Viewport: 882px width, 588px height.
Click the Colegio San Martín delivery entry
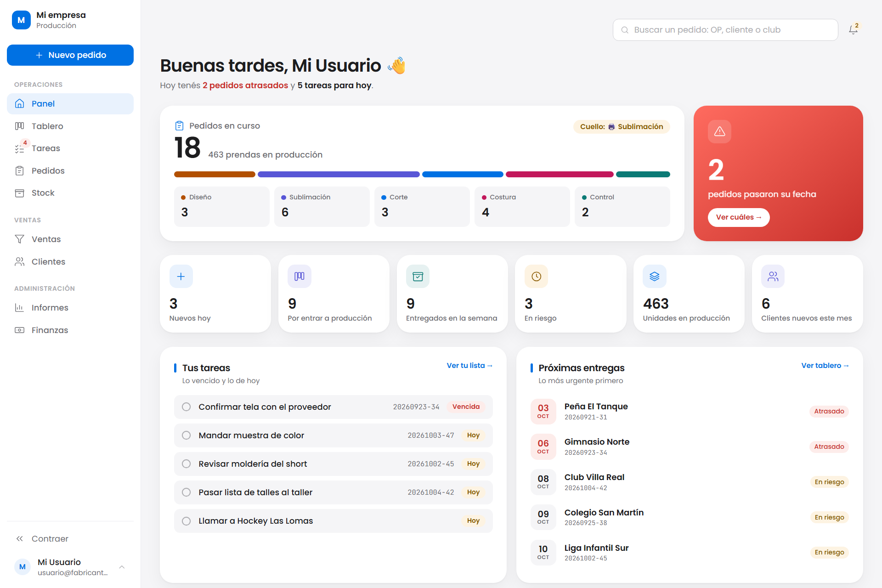(690, 518)
